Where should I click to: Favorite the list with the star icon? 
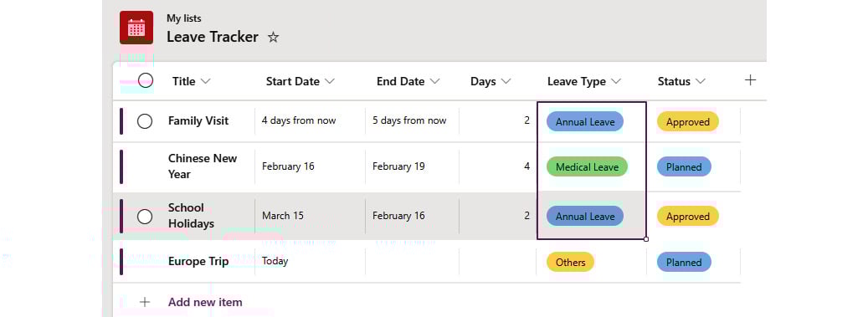pos(273,37)
